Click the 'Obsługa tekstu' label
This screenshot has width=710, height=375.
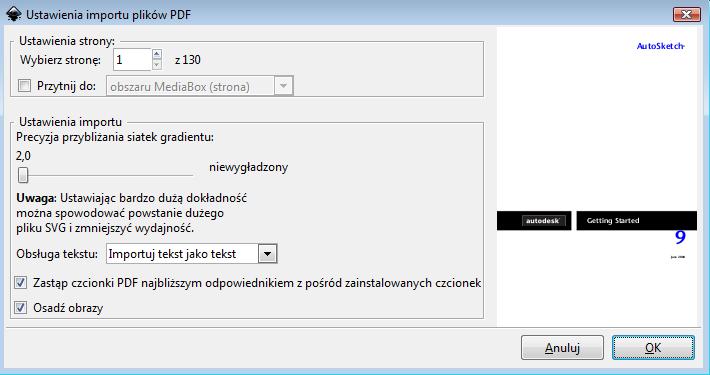click(x=57, y=254)
